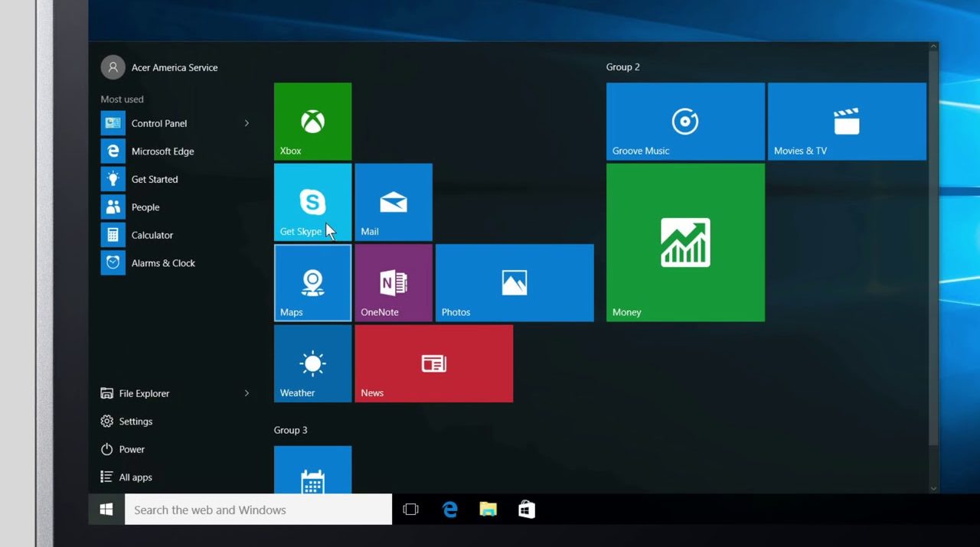Open the Movies & TV tile
Image resolution: width=980 pixels, height=547 pixels.
click(x=847, y=122)
